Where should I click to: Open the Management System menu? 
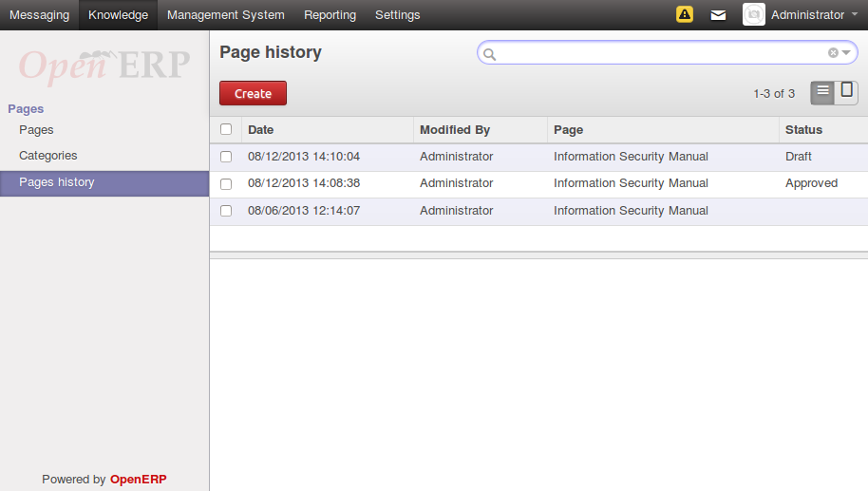click(x=225, y=15)
